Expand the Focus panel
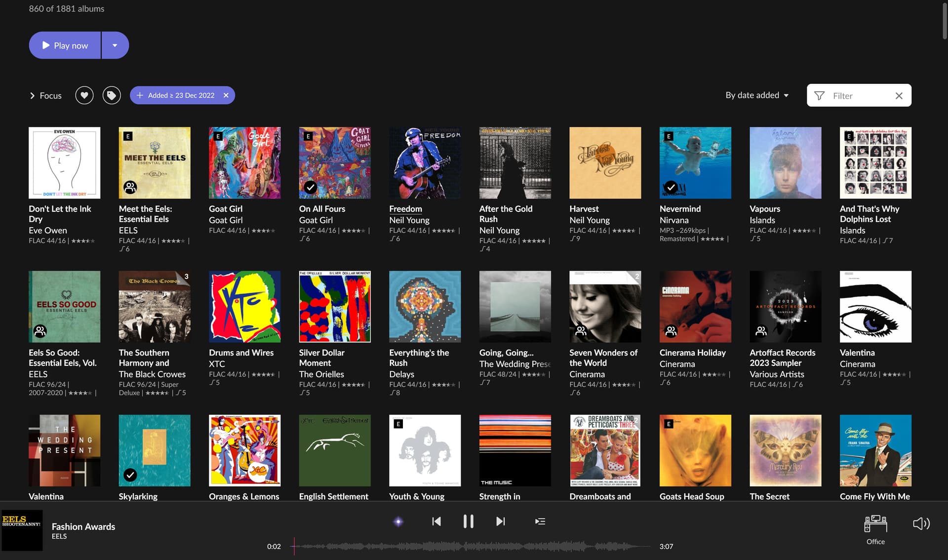 (45, 95)
